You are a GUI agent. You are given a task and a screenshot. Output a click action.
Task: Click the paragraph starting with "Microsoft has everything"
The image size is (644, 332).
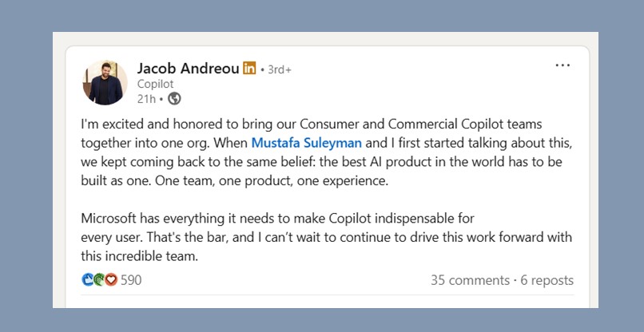click(288, 219)
